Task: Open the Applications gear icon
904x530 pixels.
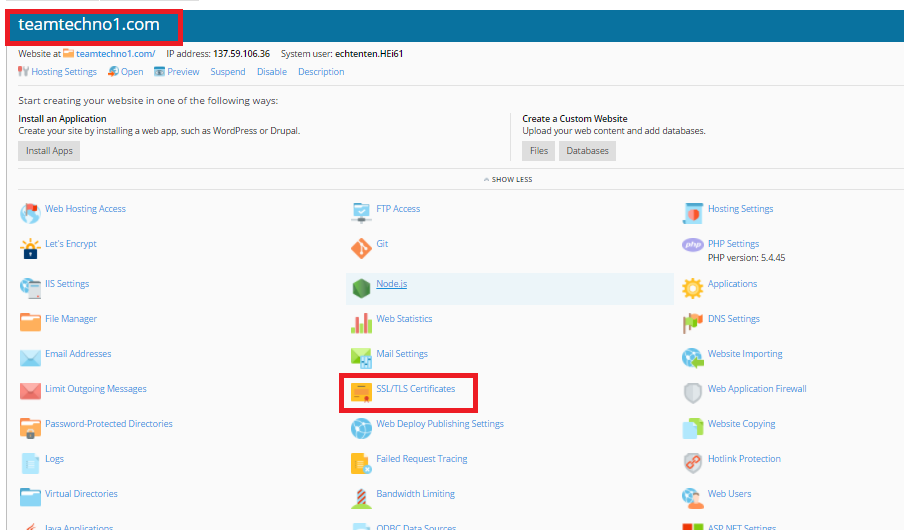Action: [x=693, y=288]
